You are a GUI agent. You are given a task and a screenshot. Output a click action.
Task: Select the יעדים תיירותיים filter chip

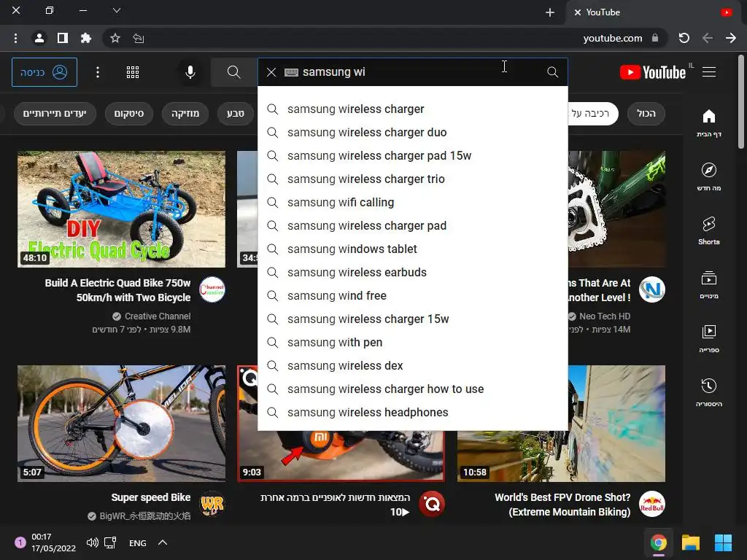click(55, 113)
